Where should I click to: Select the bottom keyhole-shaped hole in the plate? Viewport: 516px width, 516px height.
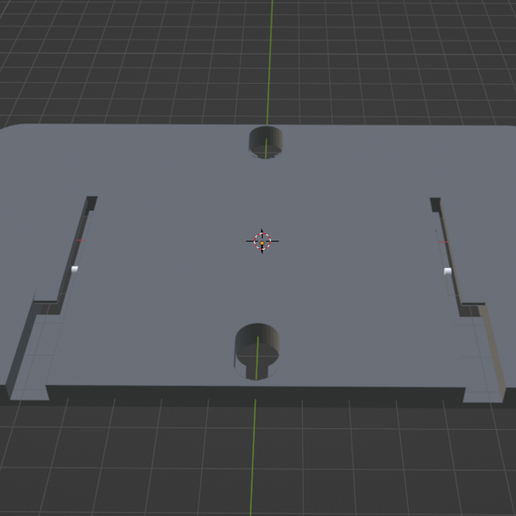click(257, 352)
